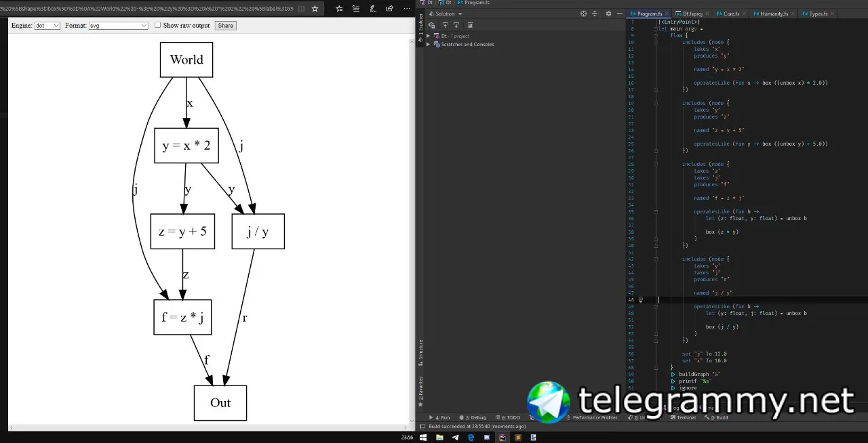868x443 pixels.
Task: Open the 6: TODO tool window
Action: tap(509, 417)
